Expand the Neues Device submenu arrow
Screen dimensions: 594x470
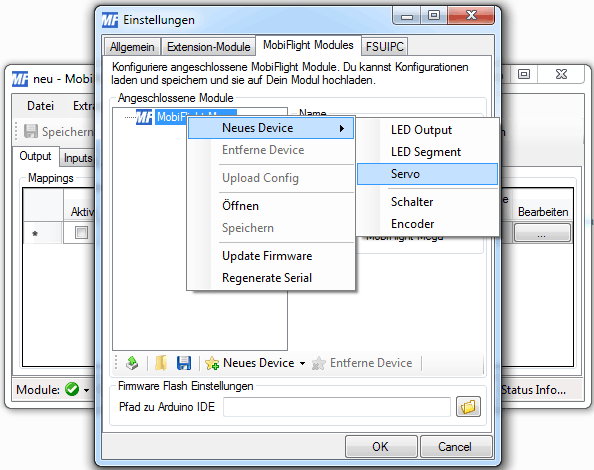pyautogui.click(x=342, y=128)
